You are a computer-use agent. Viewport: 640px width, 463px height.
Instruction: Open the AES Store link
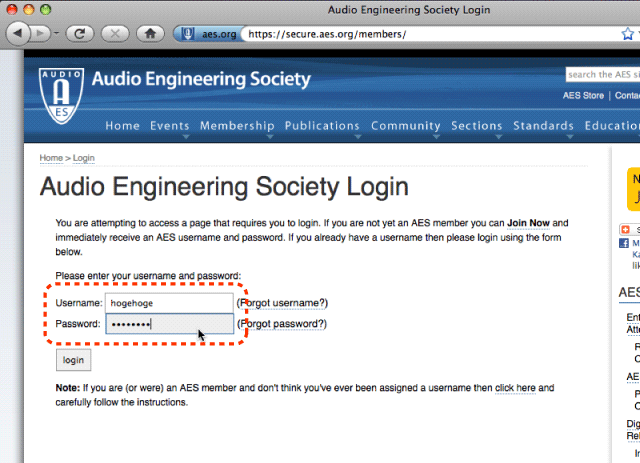click(x=583, y=96)
